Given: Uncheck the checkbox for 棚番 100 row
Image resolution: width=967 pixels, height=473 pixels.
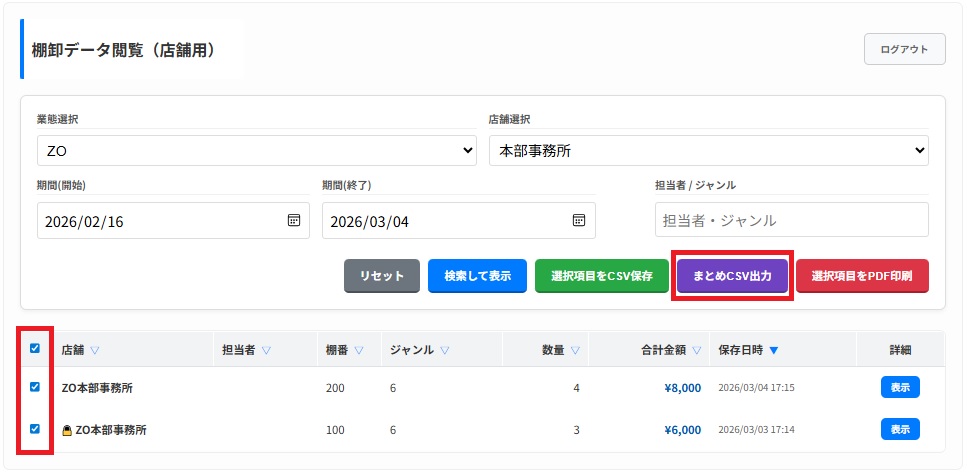Looking at the screenshot, I should tap(35, 429).
